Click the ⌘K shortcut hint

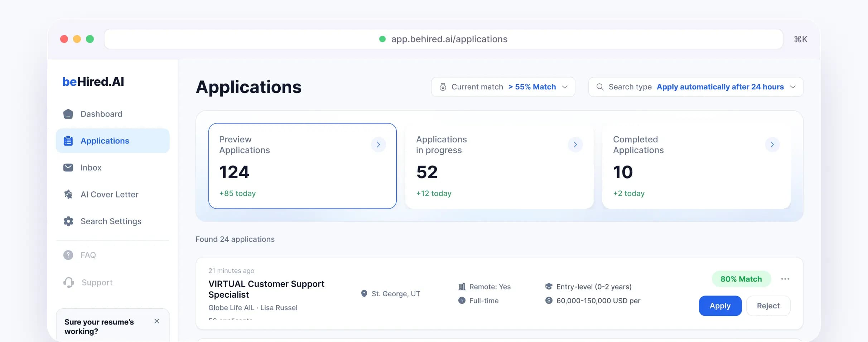coord(801,39)
